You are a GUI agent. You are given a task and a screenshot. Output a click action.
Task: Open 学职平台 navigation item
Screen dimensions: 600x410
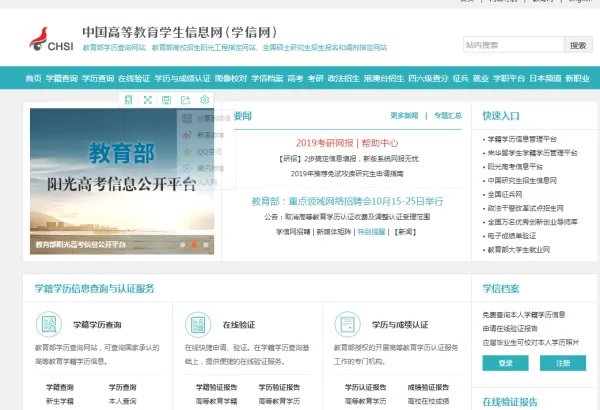click(509, 78)
